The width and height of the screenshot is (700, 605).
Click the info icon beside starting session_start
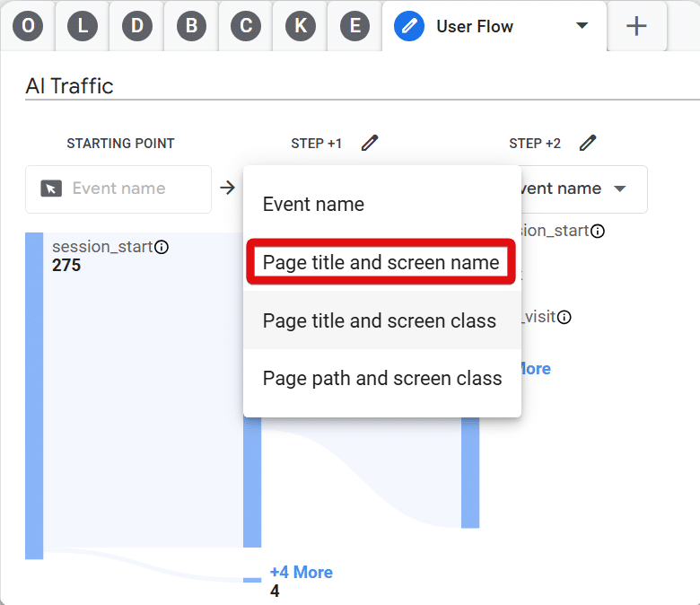tap(162, 247)
